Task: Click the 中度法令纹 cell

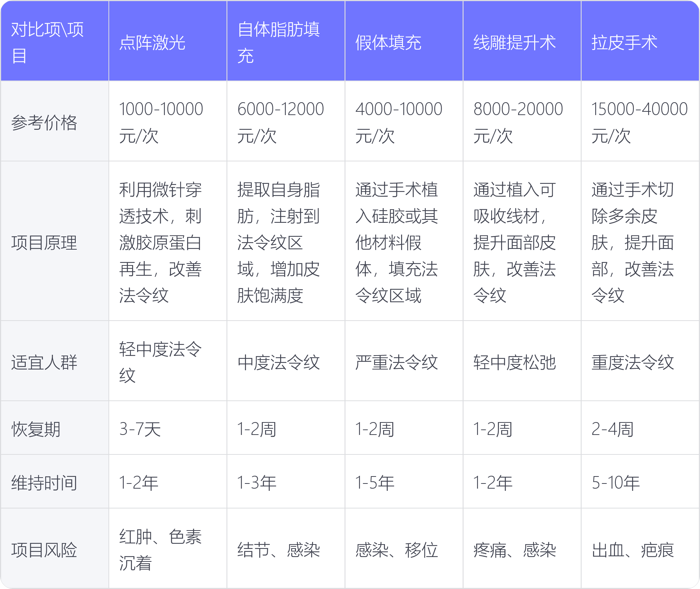Action: click(x=286, y=361)
